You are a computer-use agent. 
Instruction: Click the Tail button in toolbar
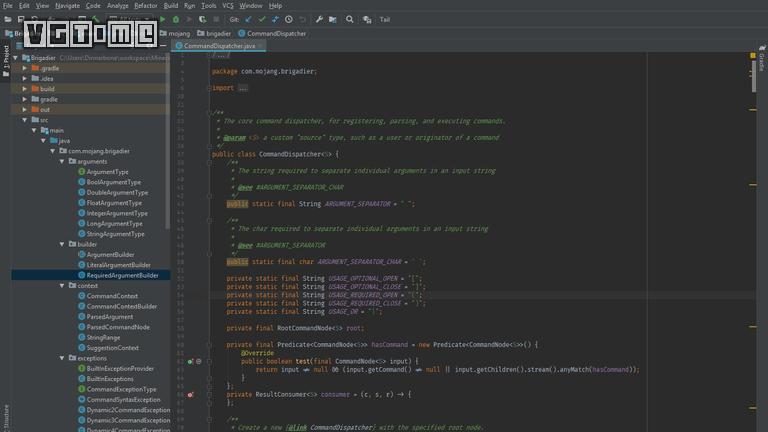tap(385, 19)
